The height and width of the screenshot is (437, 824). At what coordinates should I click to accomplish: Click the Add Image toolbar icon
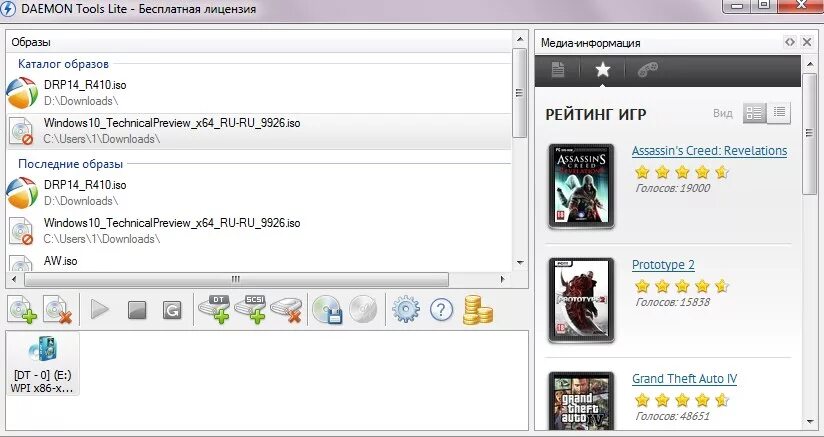tap(22, 309)
